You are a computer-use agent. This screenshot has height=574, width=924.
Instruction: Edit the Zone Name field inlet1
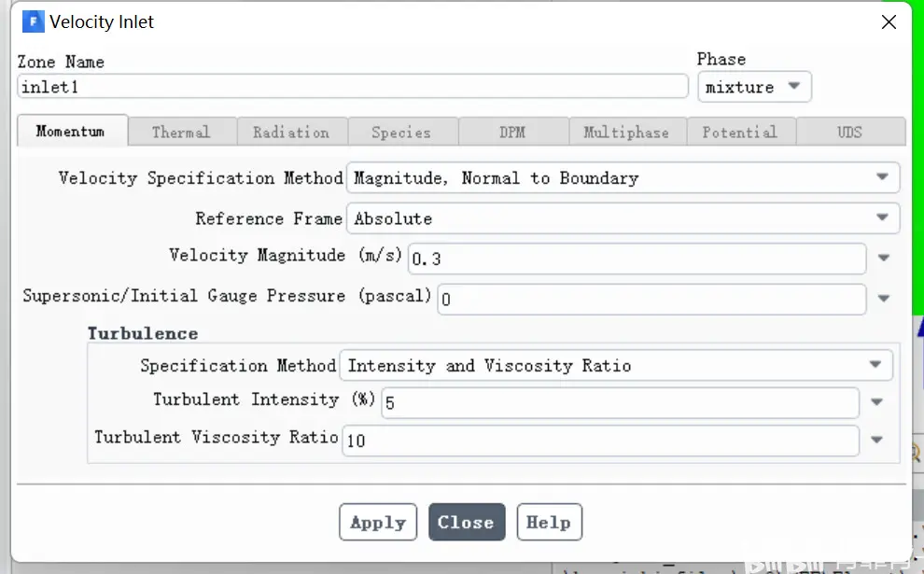click(x=353, y=87)
